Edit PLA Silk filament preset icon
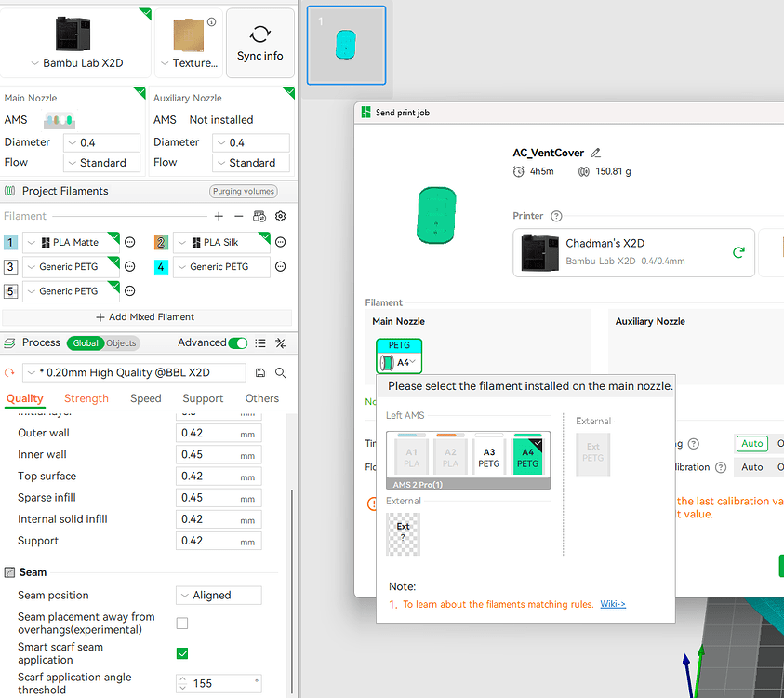The image size is (784, 698). point(281,243)
